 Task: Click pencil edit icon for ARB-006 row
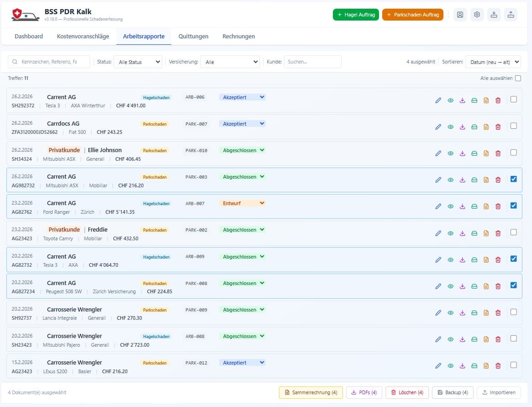coord(438,100)
